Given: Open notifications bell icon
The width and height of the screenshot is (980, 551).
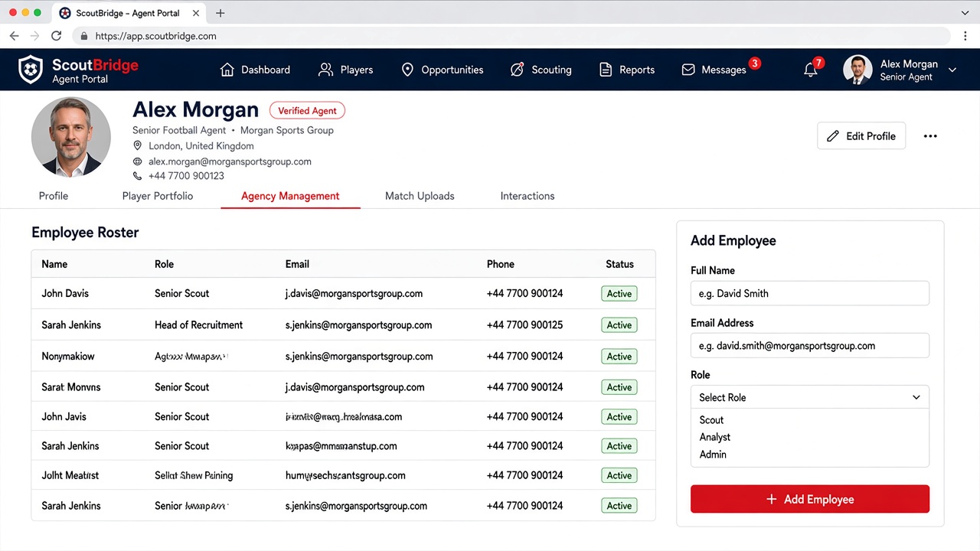Looking at the screenshot, I should [810, 70].
